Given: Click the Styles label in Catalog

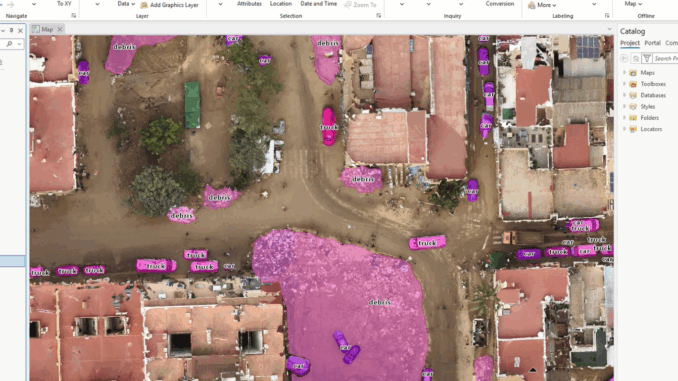Looking at the screenshot, I should [648, 106].
